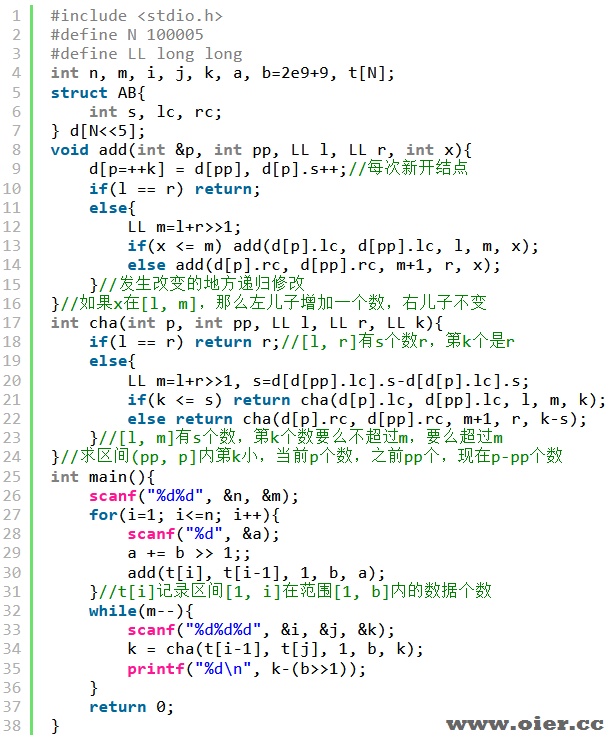613x738 pixels.
Task: Click the 'for(i=1; i<=n; i++){' line
Action: [x=184, y=514]
